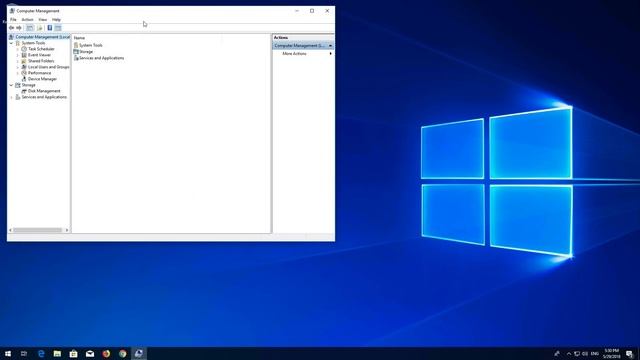
Task: Expand the Task Scheduler node
Action: coord(18,49)
